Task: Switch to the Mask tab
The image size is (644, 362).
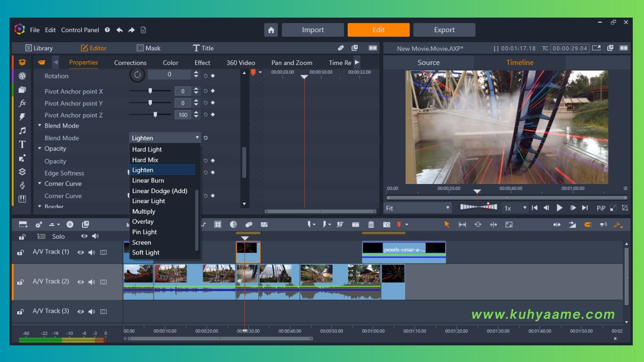Action: [x=148, y=48]
